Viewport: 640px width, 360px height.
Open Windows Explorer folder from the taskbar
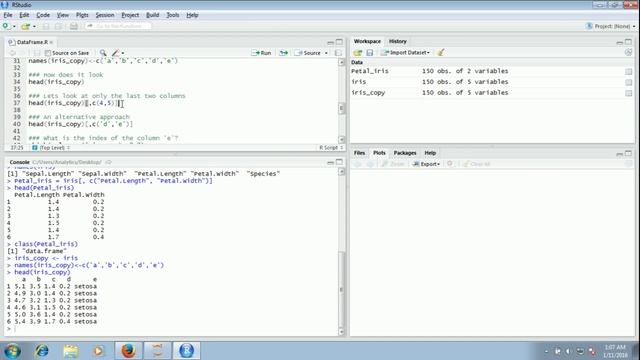[71, 351]
